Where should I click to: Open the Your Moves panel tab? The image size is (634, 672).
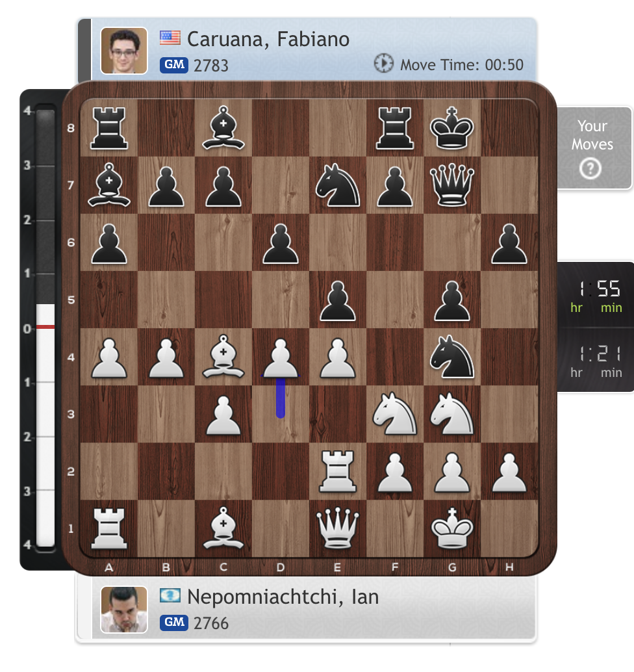coord(594,148)
